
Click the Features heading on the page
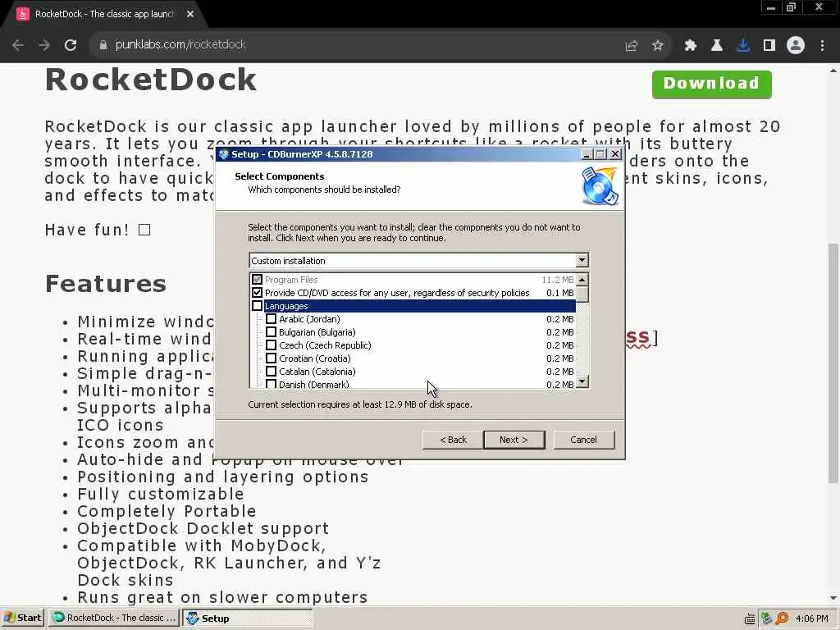tap(106, 284)
